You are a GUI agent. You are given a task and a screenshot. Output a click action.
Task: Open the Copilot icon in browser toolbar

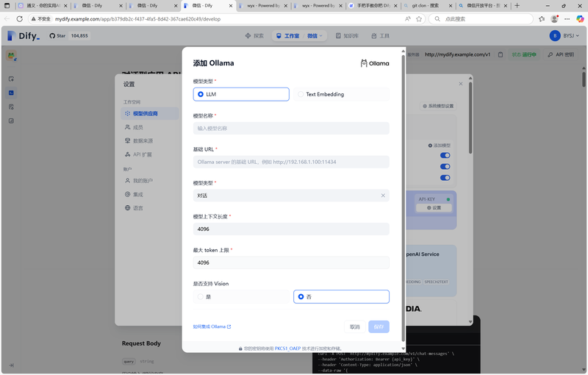[580, 19]
